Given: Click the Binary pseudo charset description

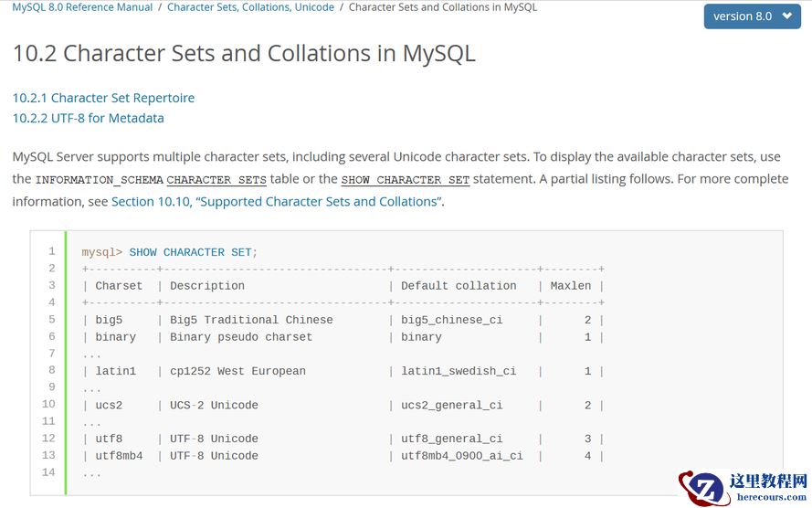Looking at the screenshot, I should pos(241,337).
